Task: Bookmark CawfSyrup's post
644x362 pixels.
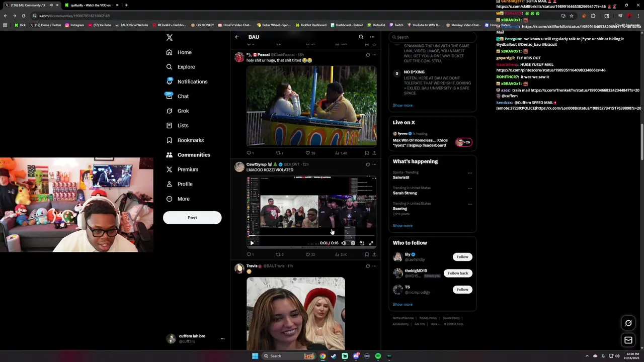Action: (367, 254)
